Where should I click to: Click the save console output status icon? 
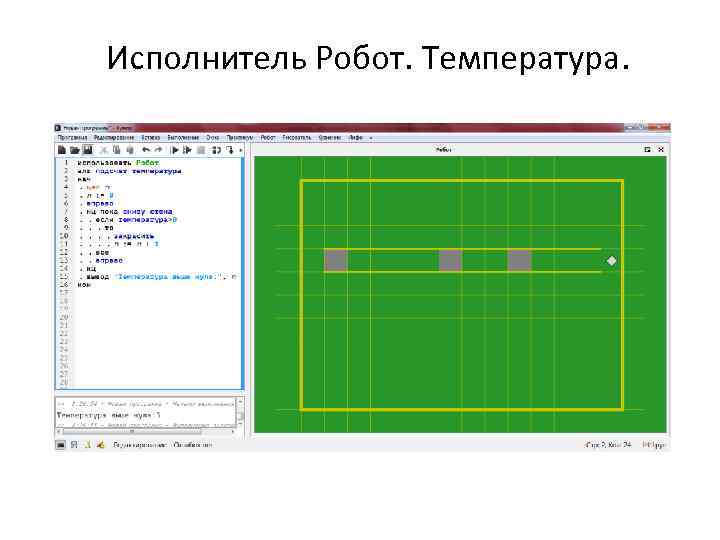pyautogui.click(x=74, y=444)
